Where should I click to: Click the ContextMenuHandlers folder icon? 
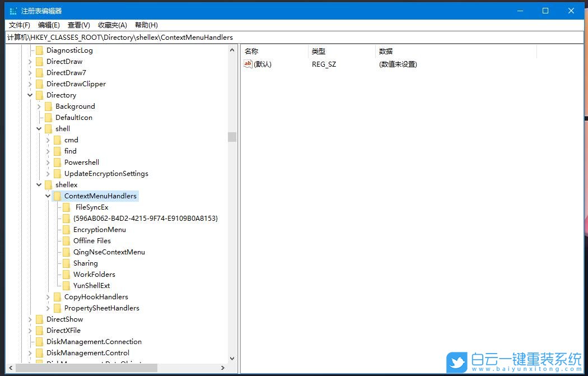pyautogui.click(x=58, y=196)
